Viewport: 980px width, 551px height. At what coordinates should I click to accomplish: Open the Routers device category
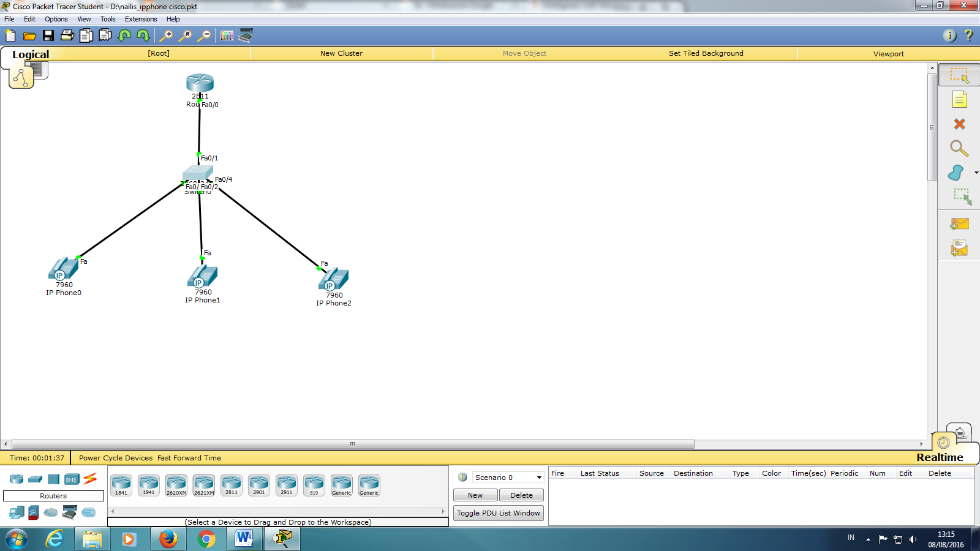pos(16,479)
